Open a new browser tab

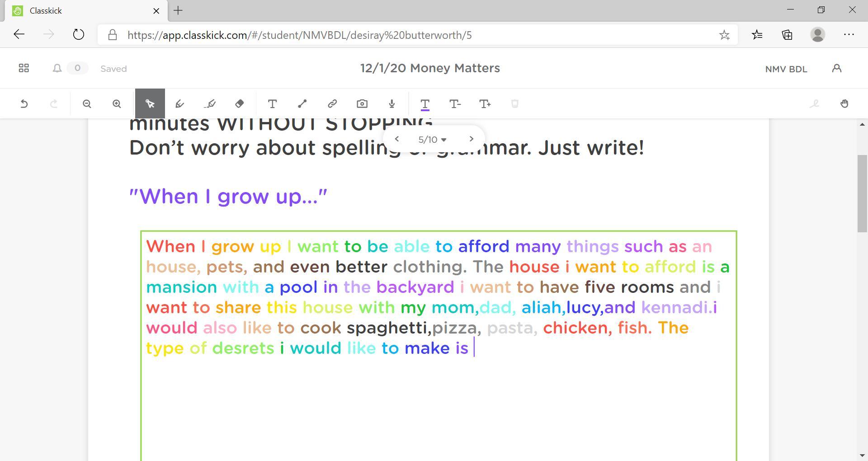click(178, 10)
